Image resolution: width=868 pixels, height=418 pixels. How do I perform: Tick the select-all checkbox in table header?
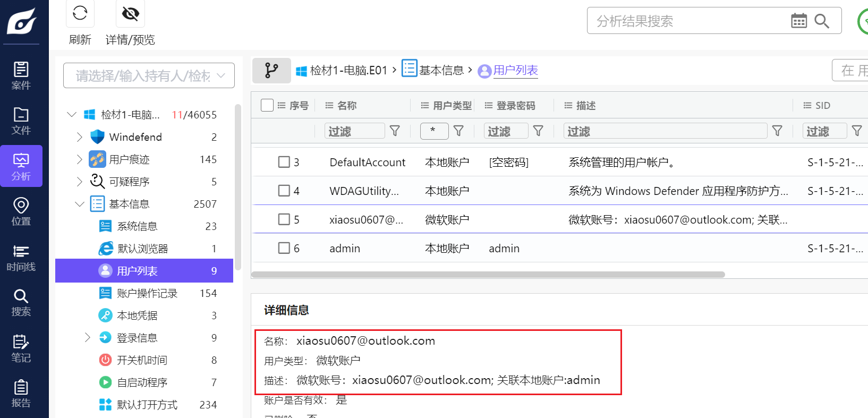[x=267, y=105]
